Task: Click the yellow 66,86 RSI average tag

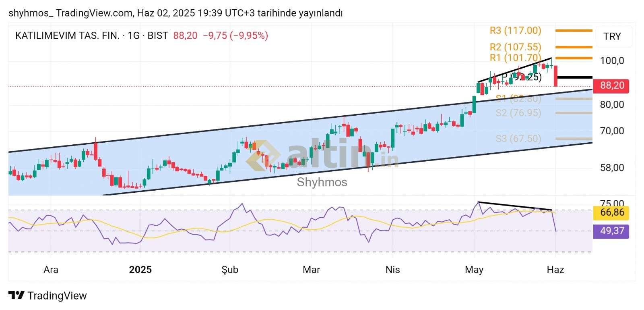Action: [611, 212]
